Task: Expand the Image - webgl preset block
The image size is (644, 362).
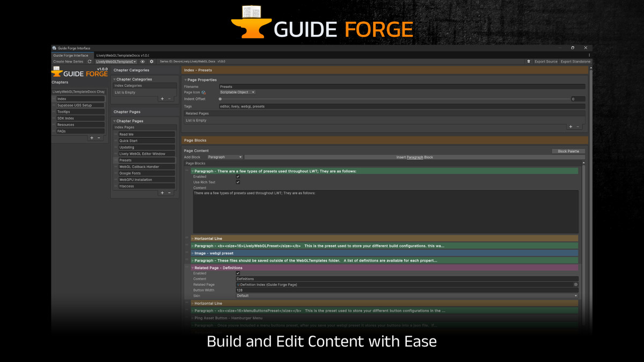Action: [x=193, y=253]
